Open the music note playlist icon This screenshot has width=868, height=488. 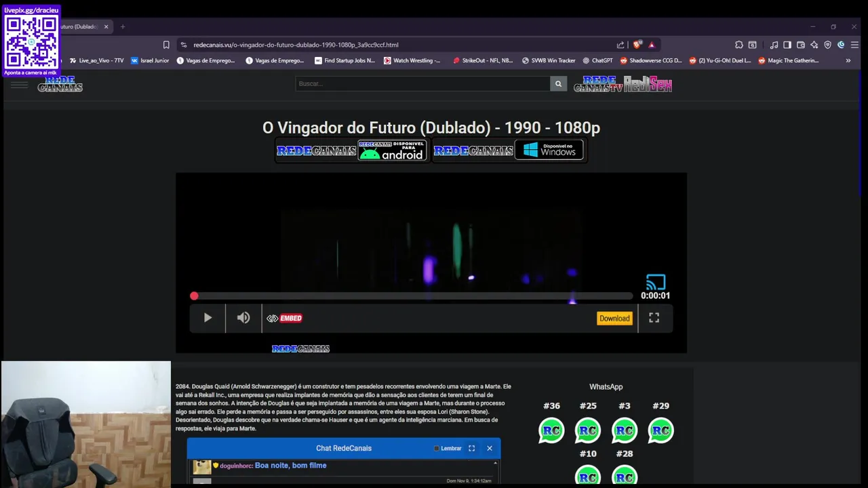774,45
